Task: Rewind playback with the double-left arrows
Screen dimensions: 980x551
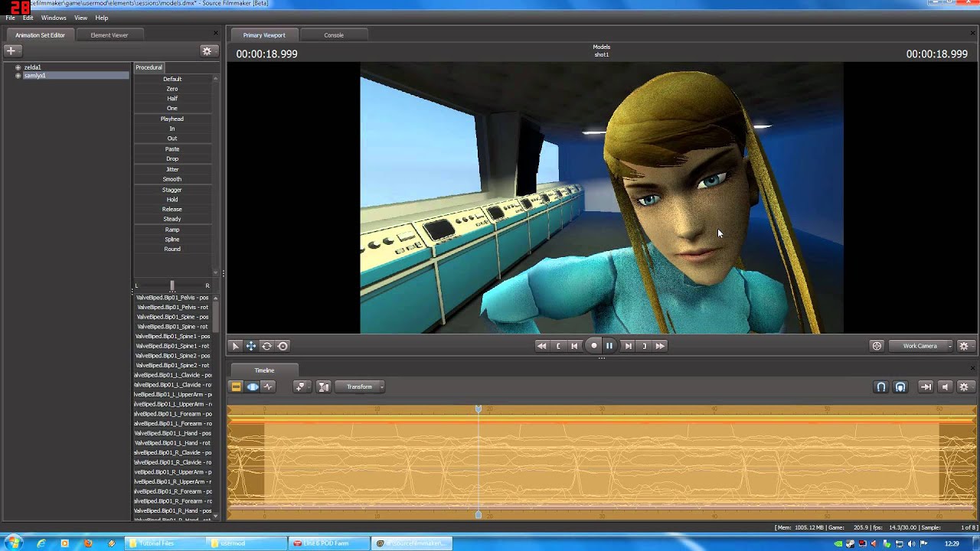Action: [x=542, y=346]
